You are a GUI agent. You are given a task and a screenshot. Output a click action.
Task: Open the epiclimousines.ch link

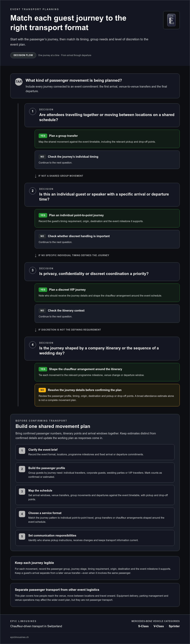pyautogui.click(x=19, y=637)
